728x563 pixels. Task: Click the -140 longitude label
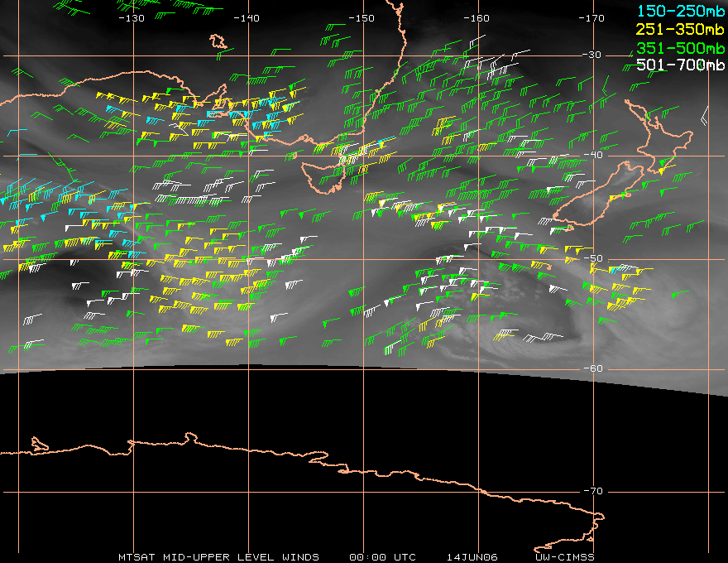[247, 17]
